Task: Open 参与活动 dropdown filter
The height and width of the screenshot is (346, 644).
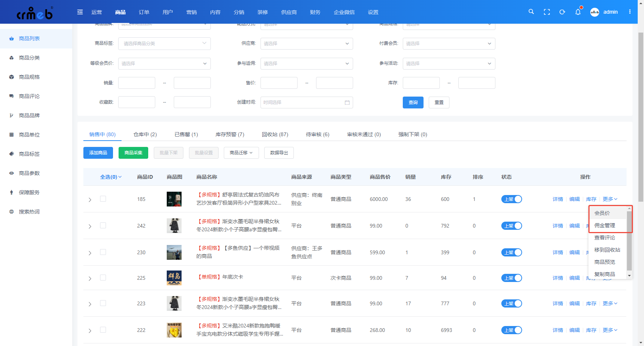Action: 449,64
